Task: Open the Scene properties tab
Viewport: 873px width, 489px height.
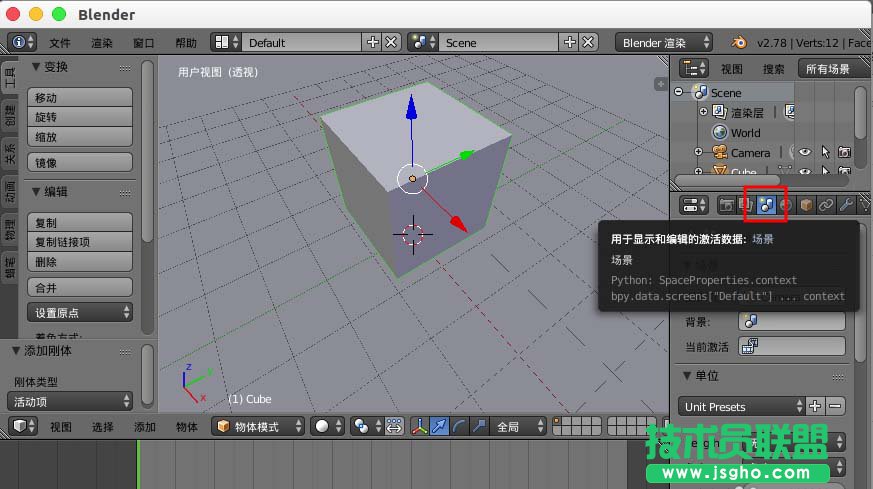Action: click(x=766, y=205)
